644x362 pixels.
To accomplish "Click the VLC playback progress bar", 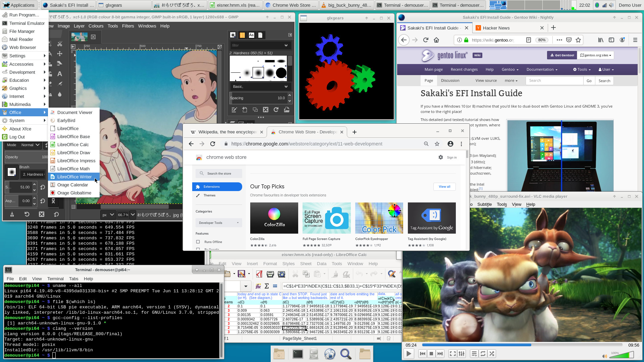I will click(x=522, y=345).
